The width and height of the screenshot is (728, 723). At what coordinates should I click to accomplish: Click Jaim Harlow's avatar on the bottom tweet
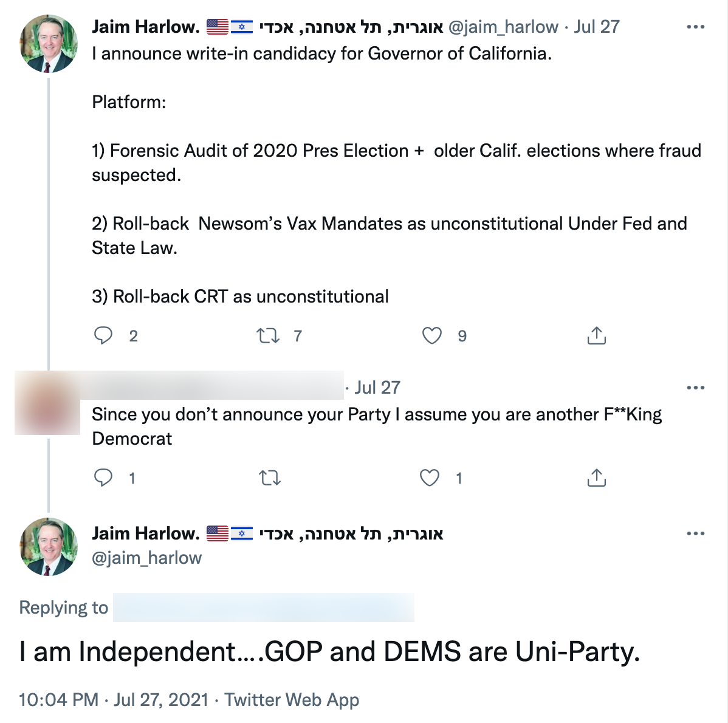point(49,546)
